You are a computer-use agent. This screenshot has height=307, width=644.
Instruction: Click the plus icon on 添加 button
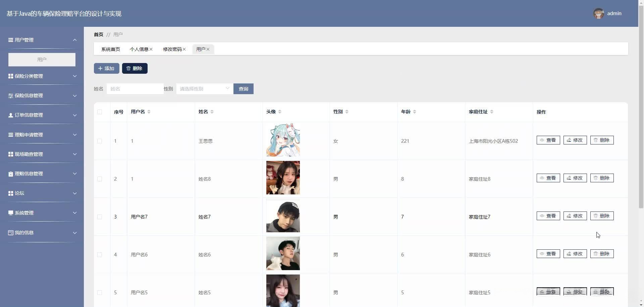[x=100, y=68]
